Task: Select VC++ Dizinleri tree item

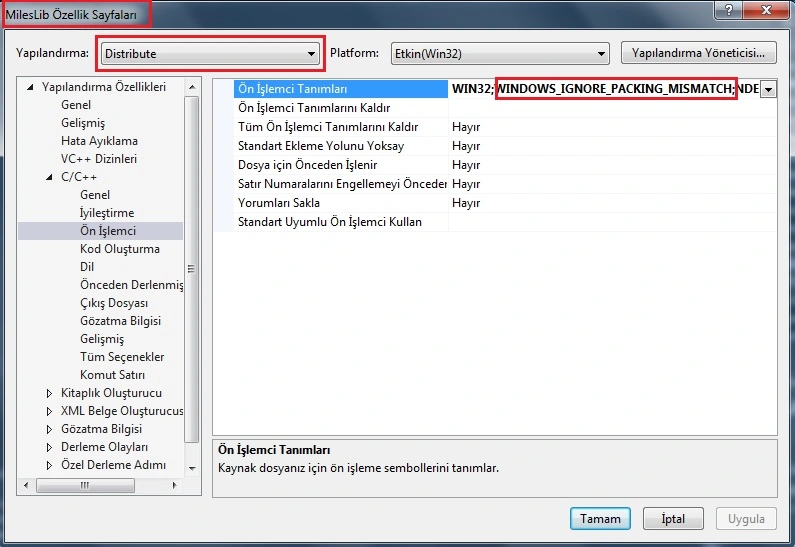Action: point(98,159)
